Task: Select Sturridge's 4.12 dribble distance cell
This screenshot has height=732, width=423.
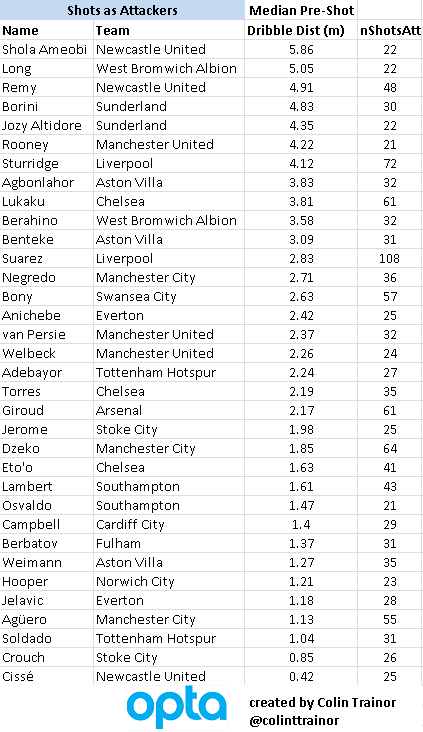Action: [x=301, y=163]
